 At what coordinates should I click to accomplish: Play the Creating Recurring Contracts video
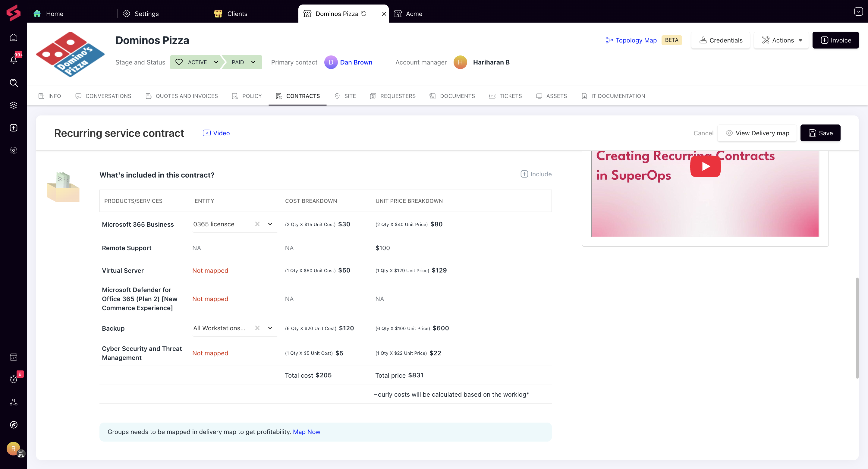(705, 166)
